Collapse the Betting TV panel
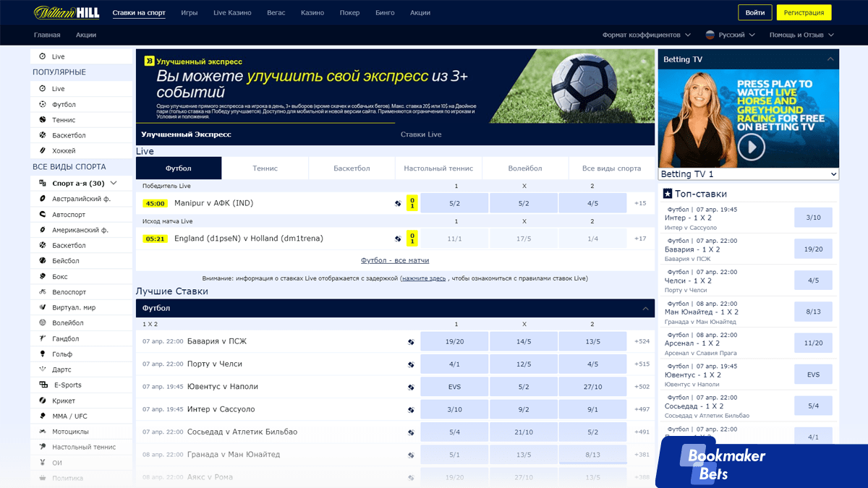Viewport: 868px width, 488px height. point(830,59)
